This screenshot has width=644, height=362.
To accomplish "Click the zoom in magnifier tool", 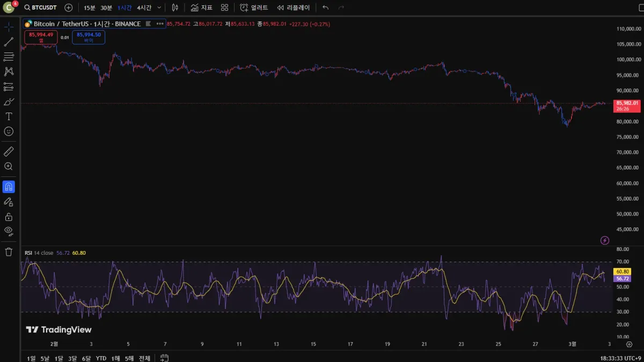I will (x=9, y=167).
